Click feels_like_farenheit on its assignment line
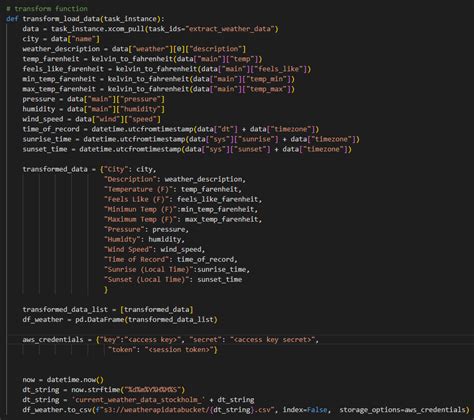 [63, 69]
